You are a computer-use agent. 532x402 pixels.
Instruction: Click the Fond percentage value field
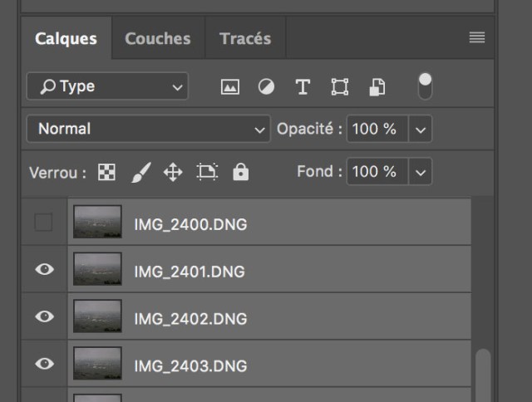point(377,172)
